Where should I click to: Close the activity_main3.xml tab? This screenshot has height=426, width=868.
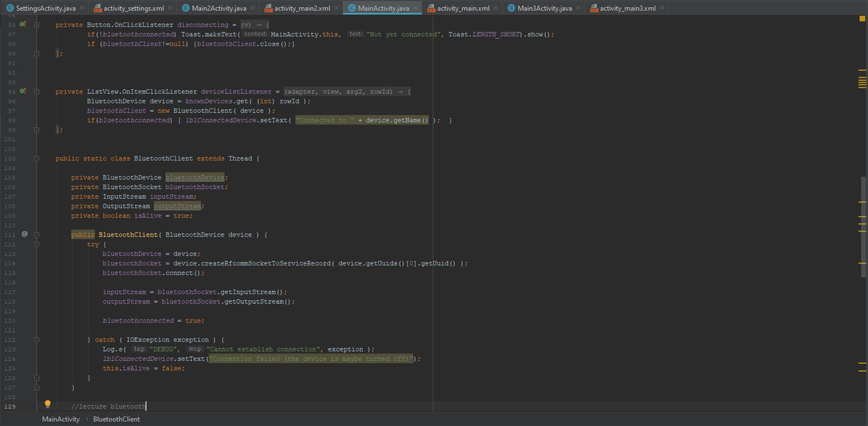662,8
